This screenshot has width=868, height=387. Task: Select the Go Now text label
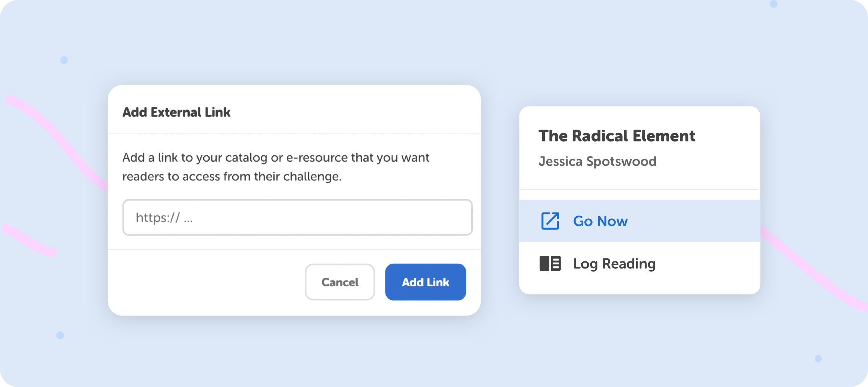pos(600,221)
